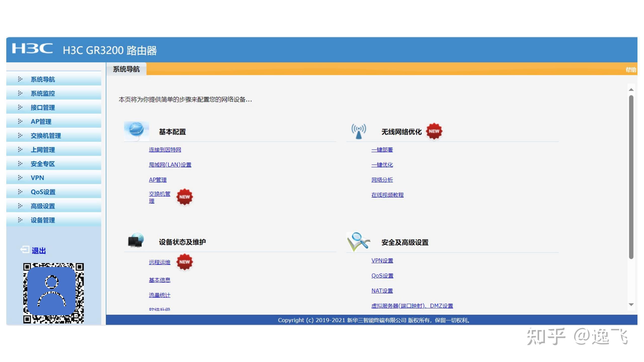Select 流量统计 under 设备状态及维护
The image size is (644, 362).
pyautogui.click(x=159, y=295)
